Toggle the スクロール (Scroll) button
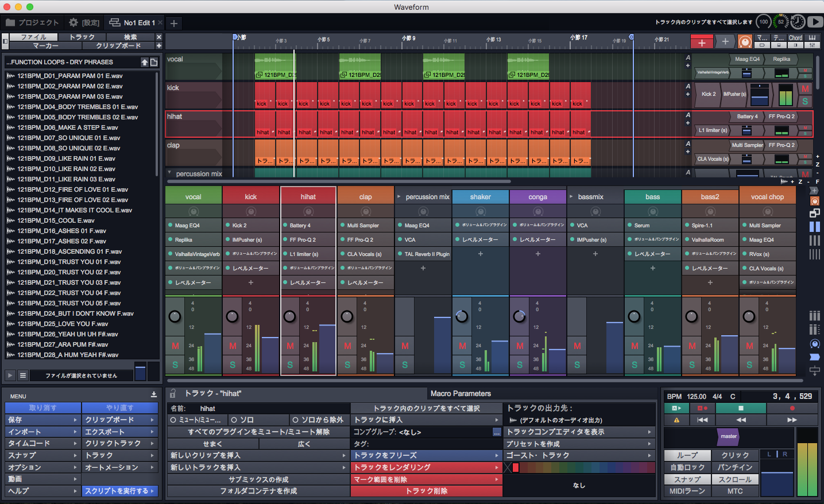 click(x=735, y=479)
